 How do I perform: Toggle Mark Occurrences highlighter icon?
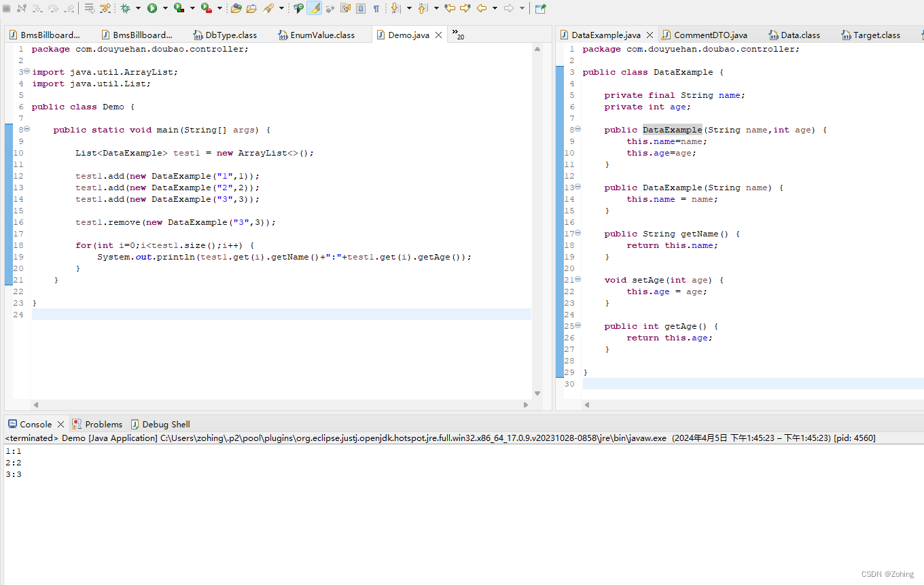[314, 8]
